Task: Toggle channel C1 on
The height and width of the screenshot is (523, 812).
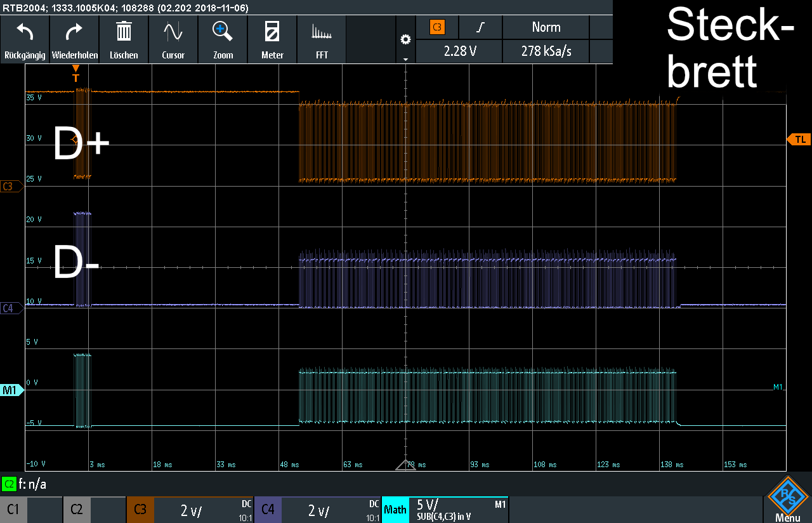Action: pyautogui.click(x=13, y=510)
